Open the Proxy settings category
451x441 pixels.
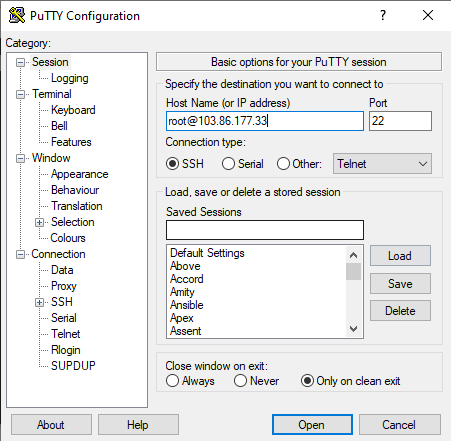coord(64,286)
